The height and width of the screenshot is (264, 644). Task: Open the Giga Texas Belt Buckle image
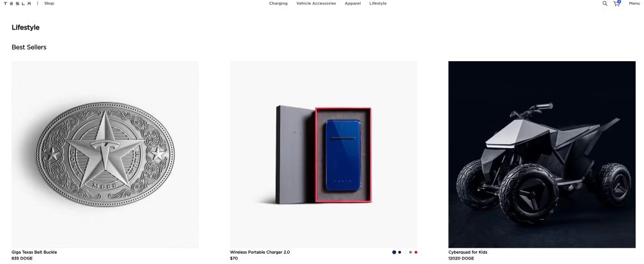(105, 155)
